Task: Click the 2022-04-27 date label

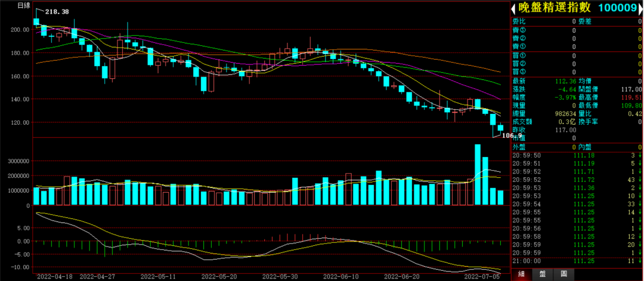Action: 96,277
